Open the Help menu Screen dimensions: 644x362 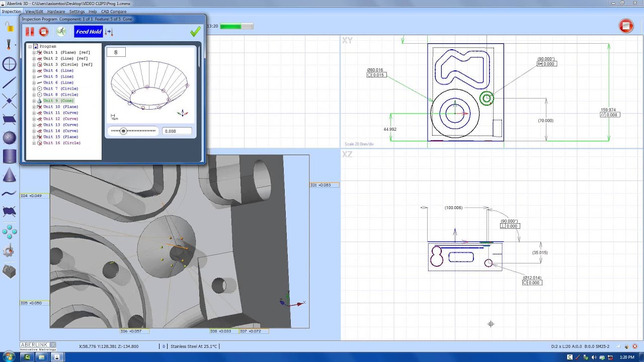(x=93, y=12)
